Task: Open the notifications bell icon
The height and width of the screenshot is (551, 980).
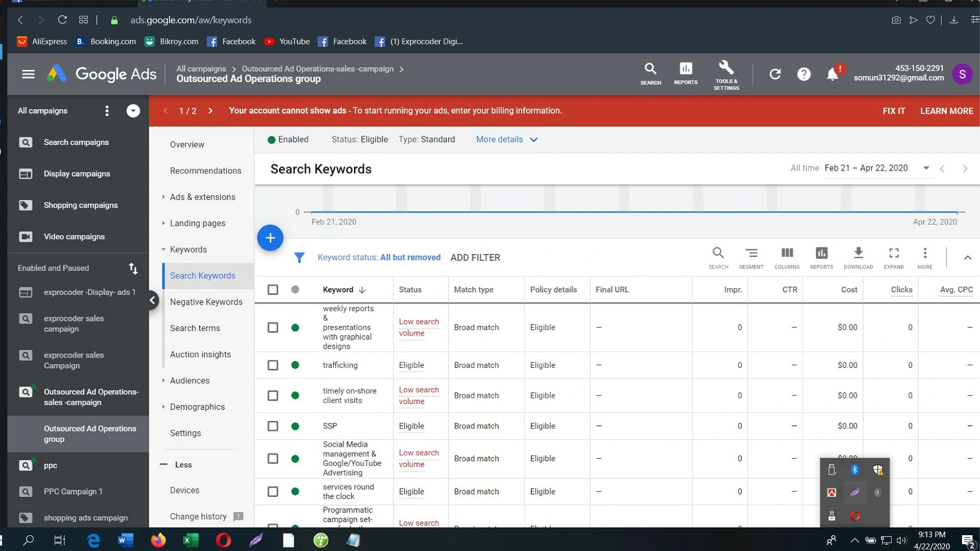Action: pyautogui.click(x=832, y=74)
